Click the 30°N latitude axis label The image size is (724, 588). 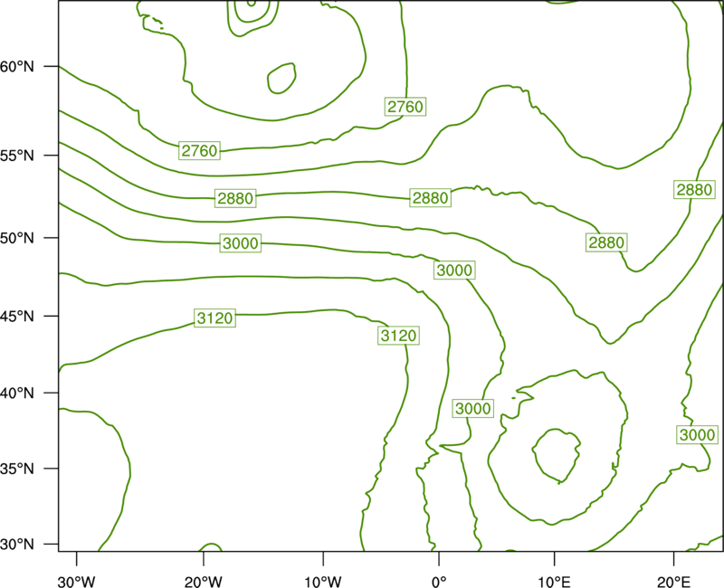click(17, 545)
